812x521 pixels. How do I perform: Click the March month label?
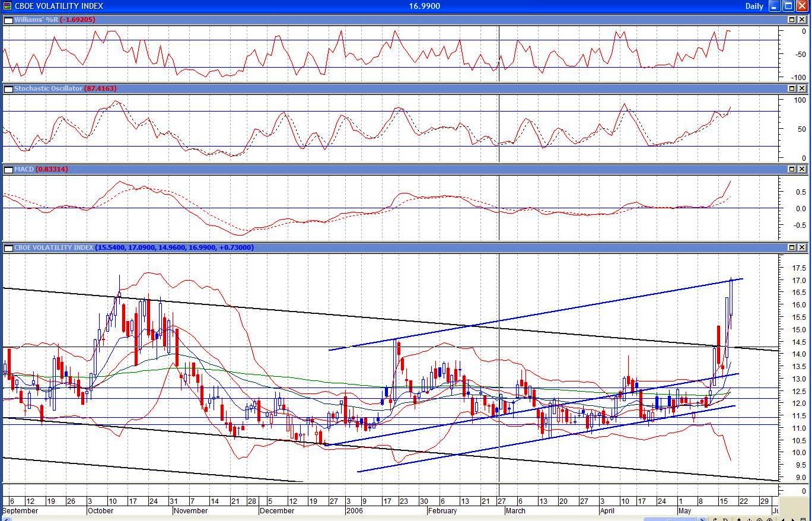515,511
